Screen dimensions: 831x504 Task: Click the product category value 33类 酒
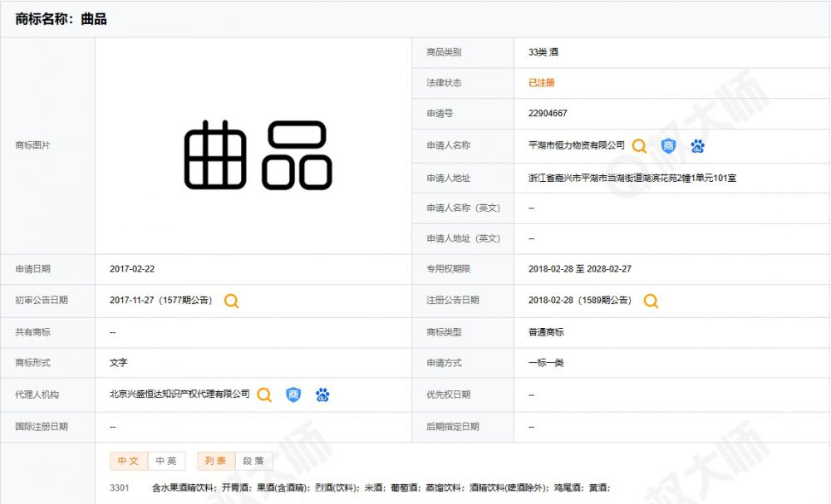pyautogui.click(x=543, y=51)
